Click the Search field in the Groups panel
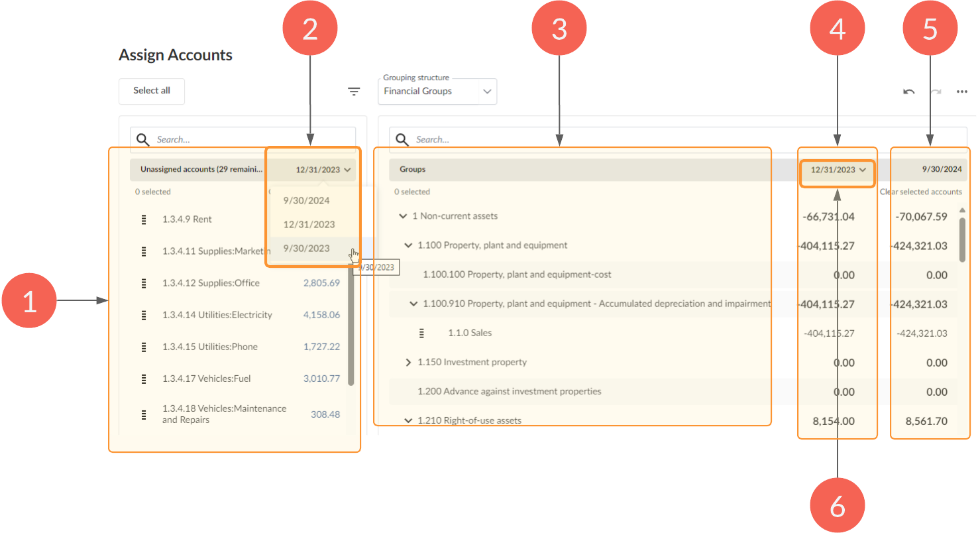This screenshot has width=980, height=535. 464,139
